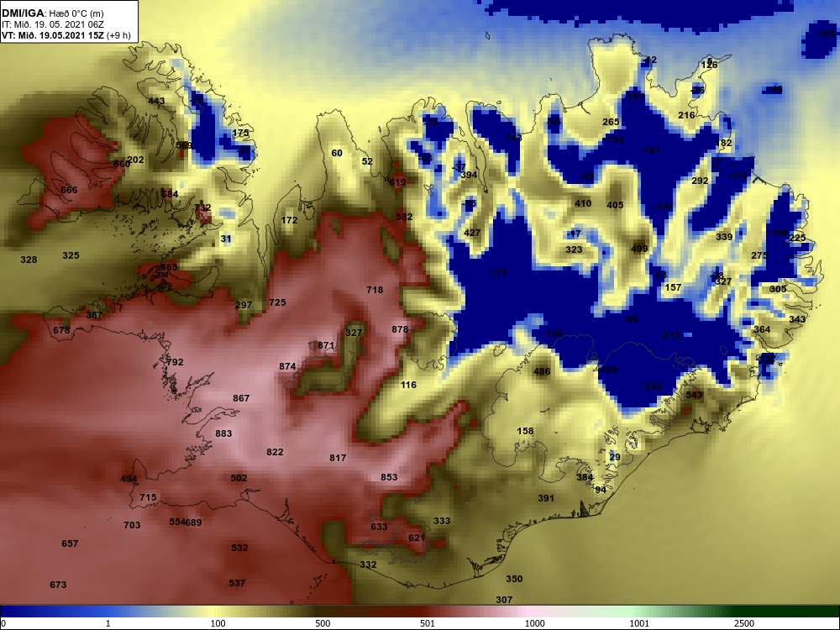Click the map value '292'
The height and width of the screenshot is (630, 840).
tap(701, 181)
